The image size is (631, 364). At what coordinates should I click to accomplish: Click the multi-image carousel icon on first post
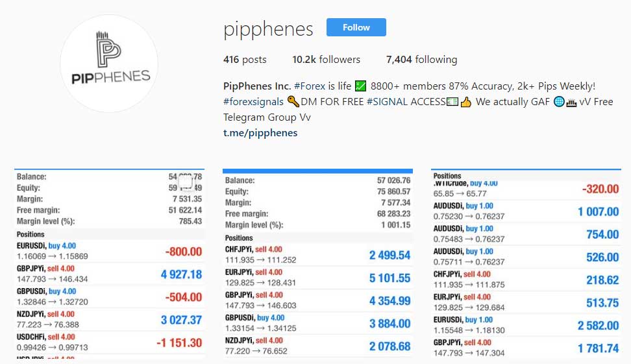pos(185,181)
